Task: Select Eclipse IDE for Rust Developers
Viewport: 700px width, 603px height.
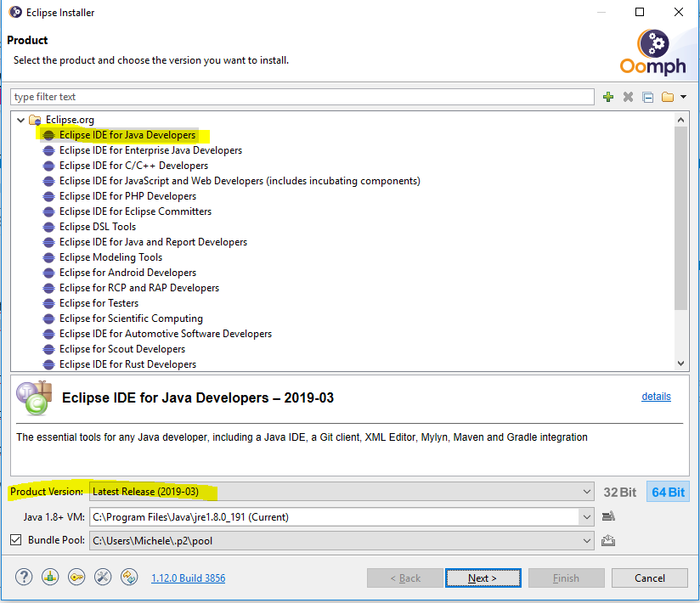Action: [x=127, y=364]
